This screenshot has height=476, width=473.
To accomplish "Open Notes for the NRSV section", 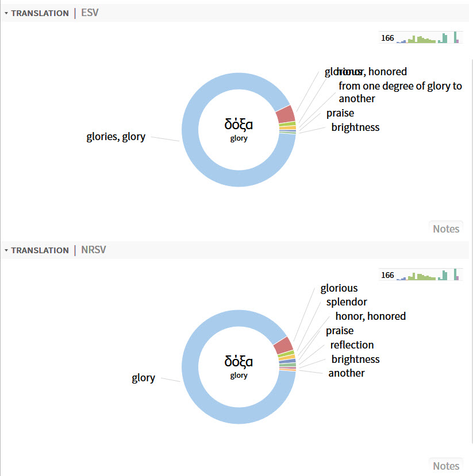I will tap(445, 465).
